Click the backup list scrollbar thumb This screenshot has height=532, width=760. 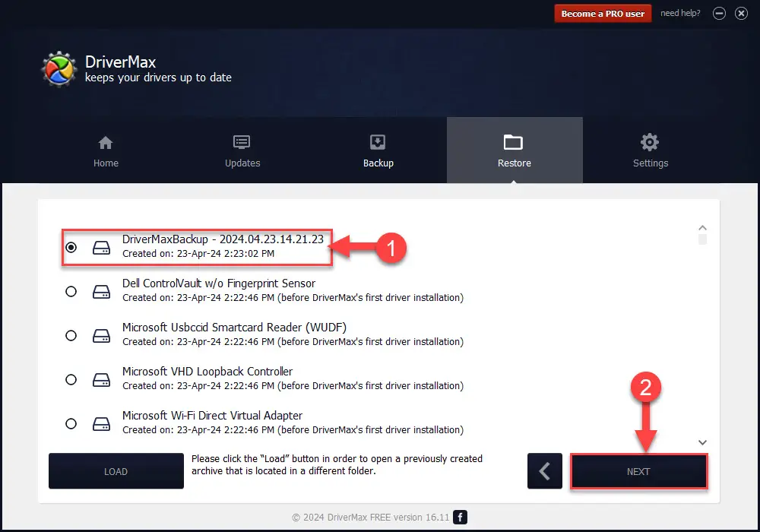tap(702, 239)
